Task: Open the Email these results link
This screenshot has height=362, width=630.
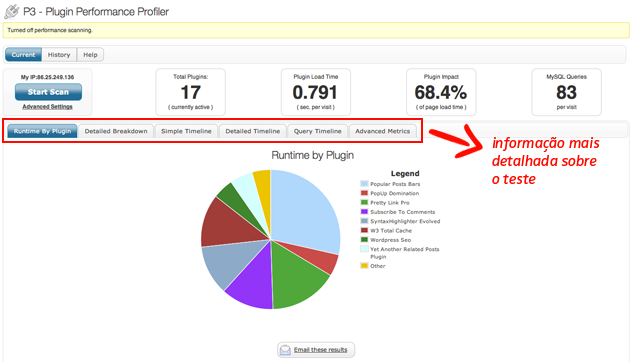Action: click(x=320, y=350)
